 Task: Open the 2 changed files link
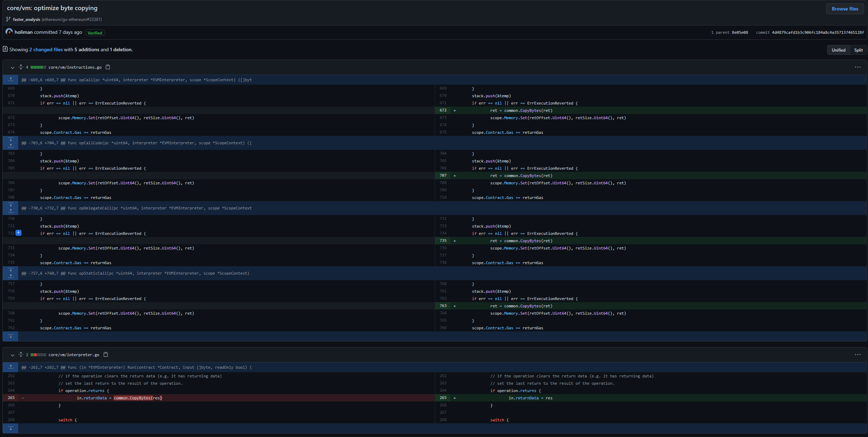pyautogui.click(x=46, y=49)
